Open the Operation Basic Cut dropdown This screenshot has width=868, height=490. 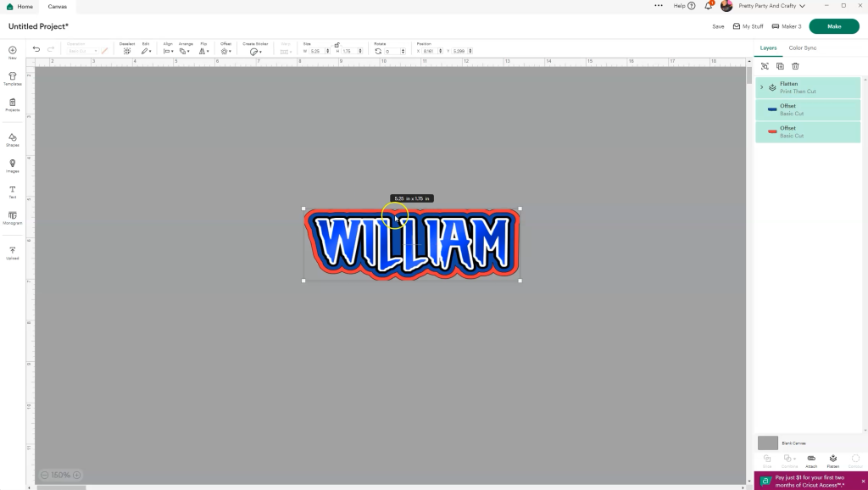coord(82,51)
